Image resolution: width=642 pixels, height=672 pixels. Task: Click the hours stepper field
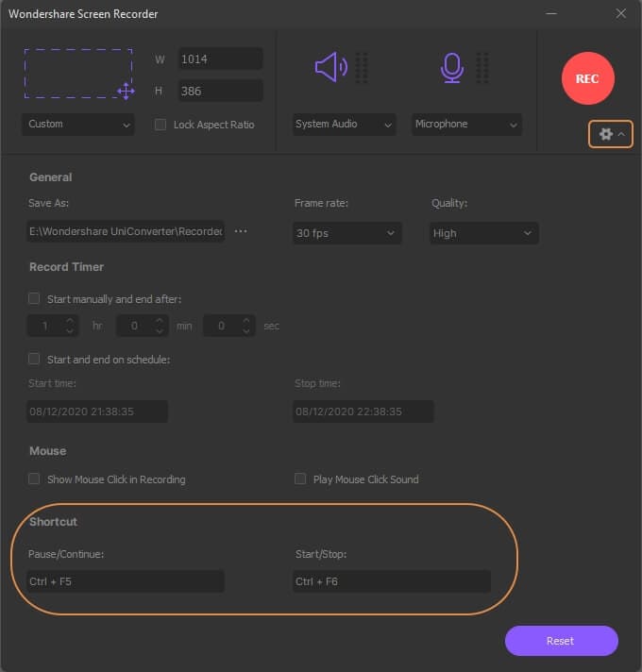[53, 326]
